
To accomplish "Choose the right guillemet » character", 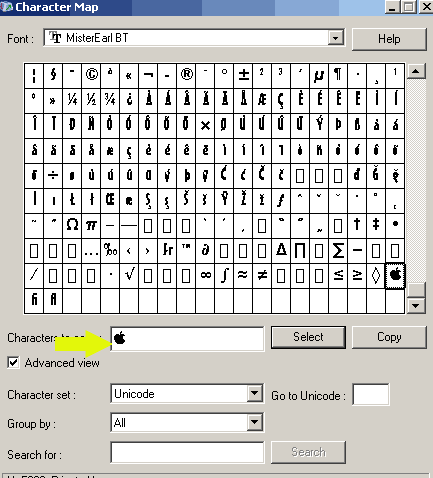I will pyautogui.click(x=53, y=101).
